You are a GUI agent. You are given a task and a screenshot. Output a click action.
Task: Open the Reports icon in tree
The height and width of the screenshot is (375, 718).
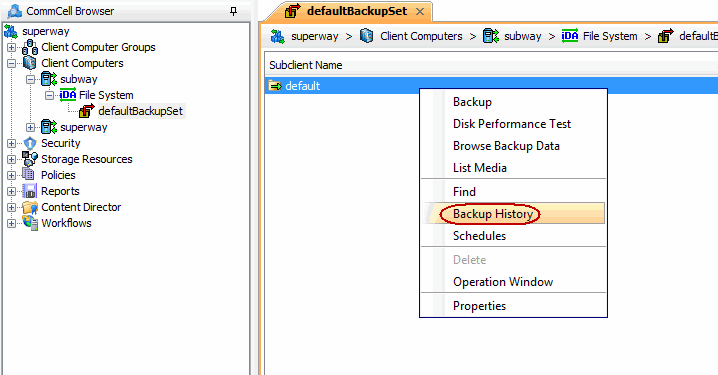pyautogui.click(x=30, y=191)
